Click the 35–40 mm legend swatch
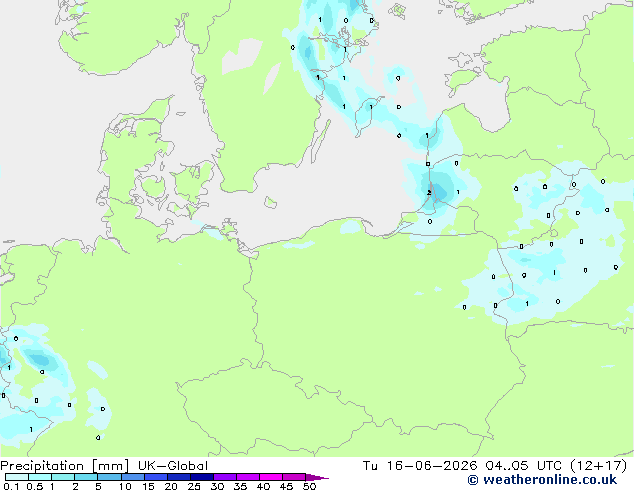This screenshot has height=490, width=634. click(x=247, y=477)
